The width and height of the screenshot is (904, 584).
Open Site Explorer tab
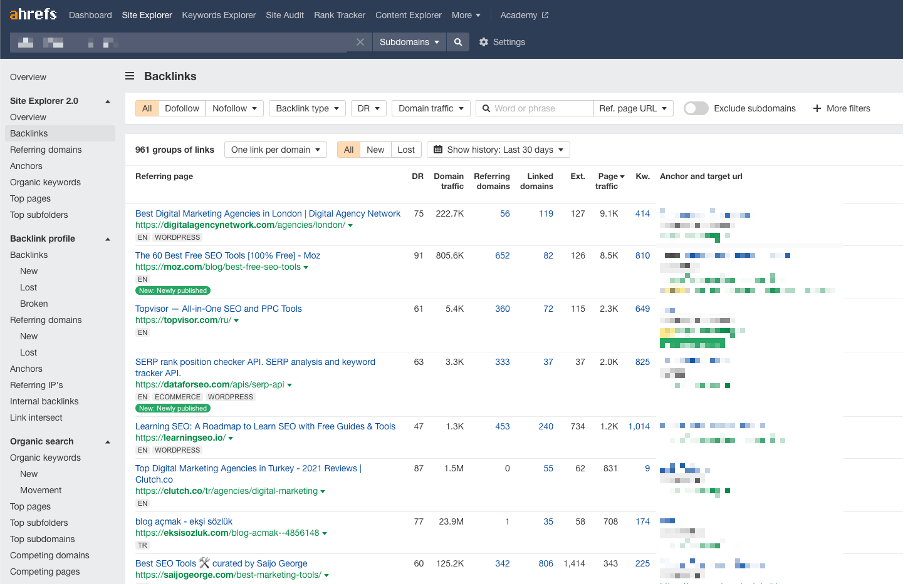(x=147, y=15)
